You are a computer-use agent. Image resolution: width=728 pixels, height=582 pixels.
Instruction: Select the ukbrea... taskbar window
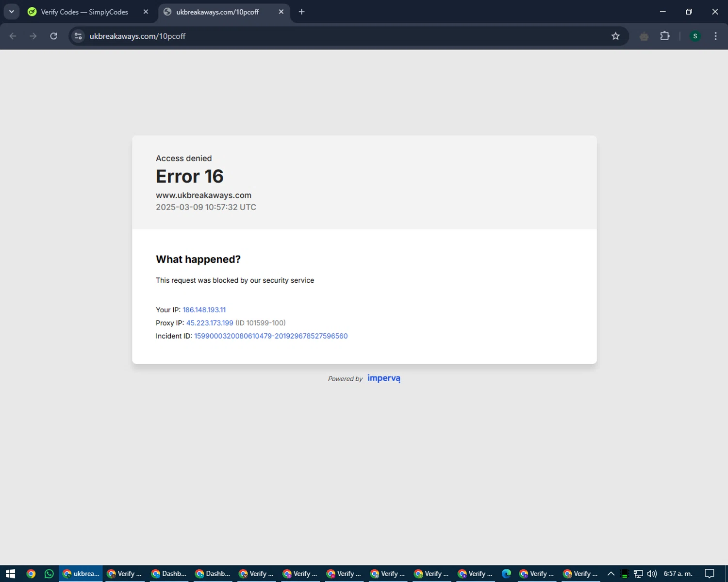point(81,574)
